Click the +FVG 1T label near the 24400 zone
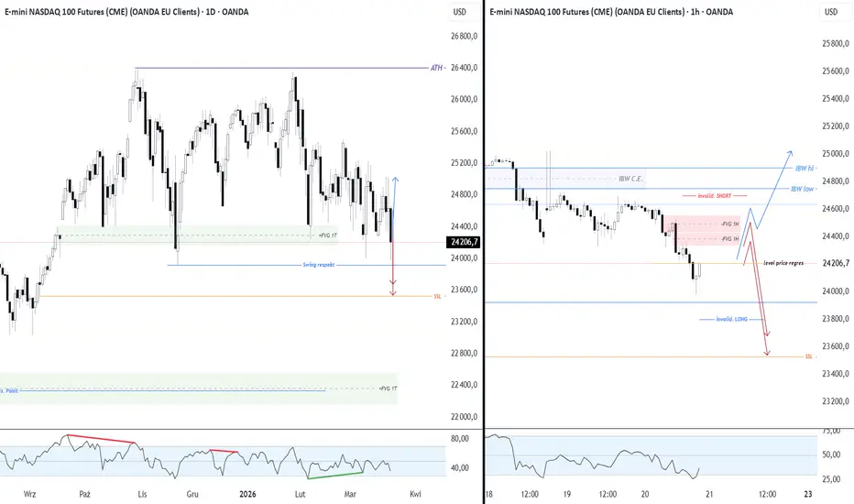Screen dimensions: 854x504 tap(327, 236)
